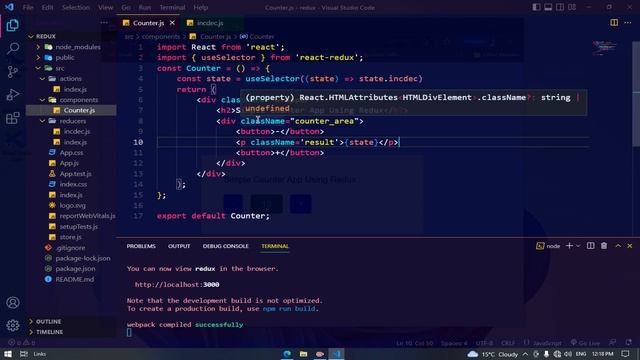Open README.md in the file tree
This screenshot has height=360, width=640.
point(74,279)
